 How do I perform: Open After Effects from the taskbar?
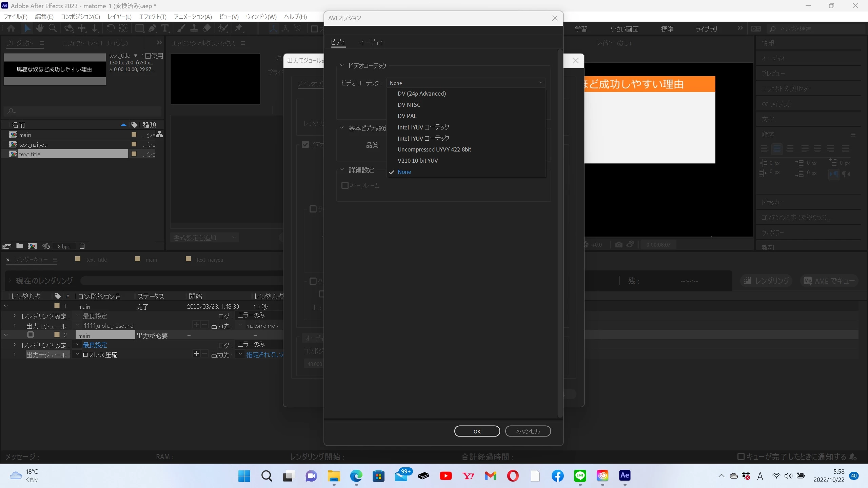(x=625, y=475)
